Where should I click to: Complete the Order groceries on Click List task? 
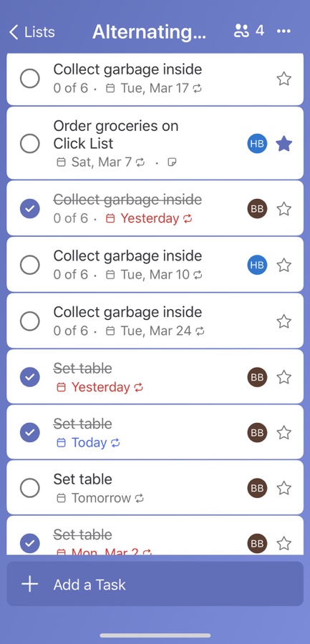[30, 144]
